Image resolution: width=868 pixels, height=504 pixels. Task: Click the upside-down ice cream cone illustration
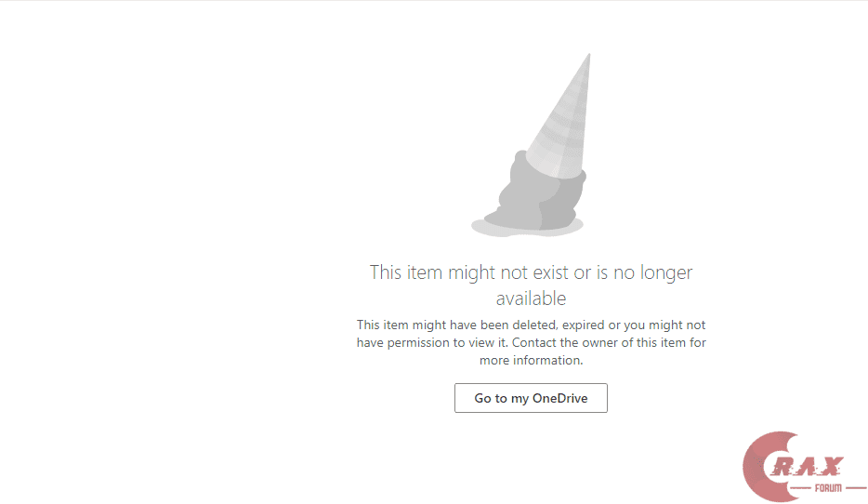click(x=529, y=145)
